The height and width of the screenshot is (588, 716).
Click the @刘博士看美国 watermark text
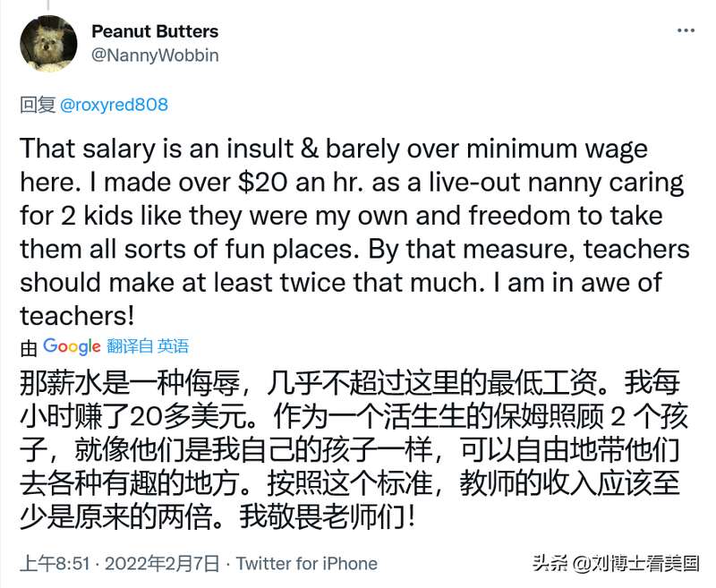[x=636, y=564]
